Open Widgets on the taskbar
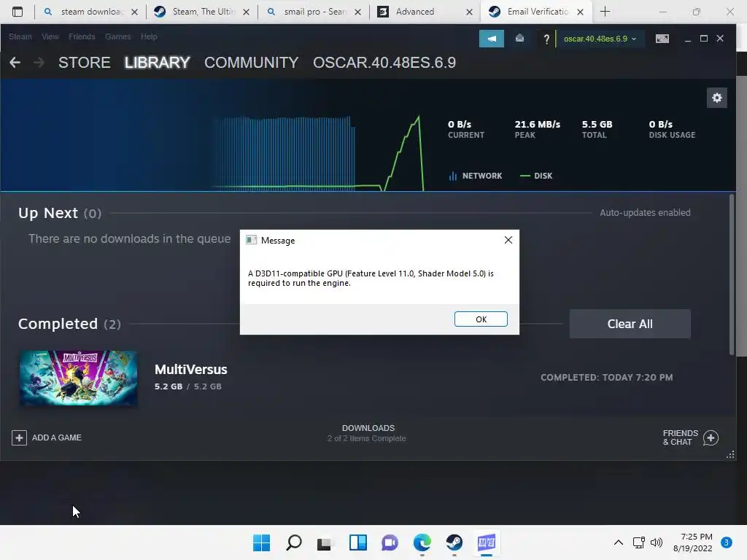The image size is (747, 560). [x=357, y=542]
